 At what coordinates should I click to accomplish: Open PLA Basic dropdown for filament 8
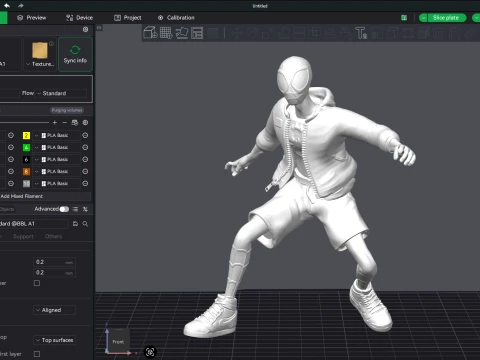(x=57, y=171)
